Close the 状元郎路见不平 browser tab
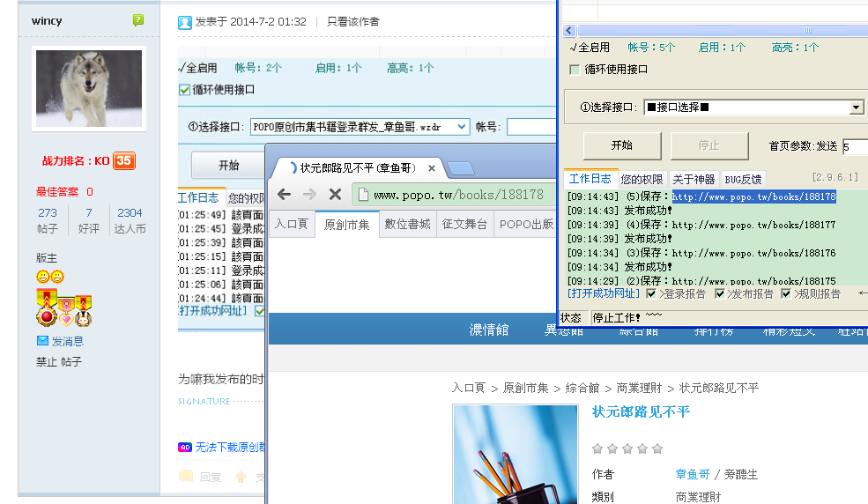 click(x=431, y=168)
